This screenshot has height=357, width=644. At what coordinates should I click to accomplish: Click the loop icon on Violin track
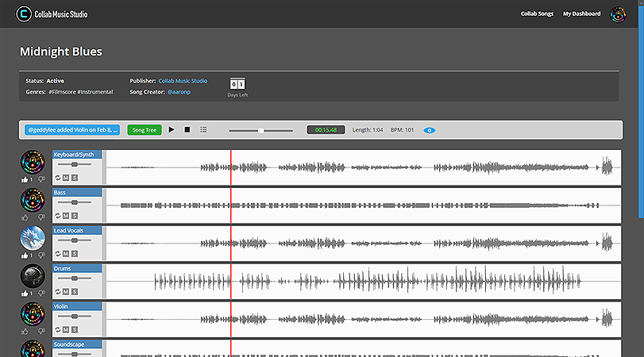click(x=57, y=329)
